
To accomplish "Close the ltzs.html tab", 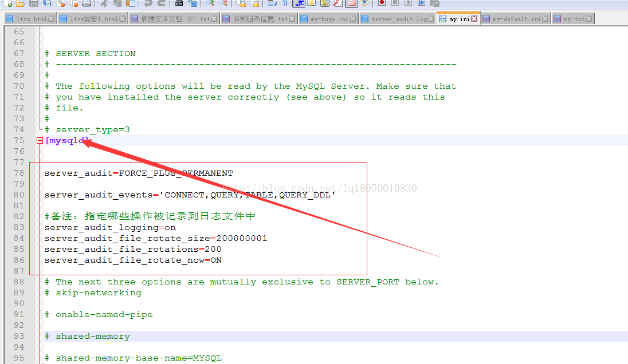I will [51, 19].
